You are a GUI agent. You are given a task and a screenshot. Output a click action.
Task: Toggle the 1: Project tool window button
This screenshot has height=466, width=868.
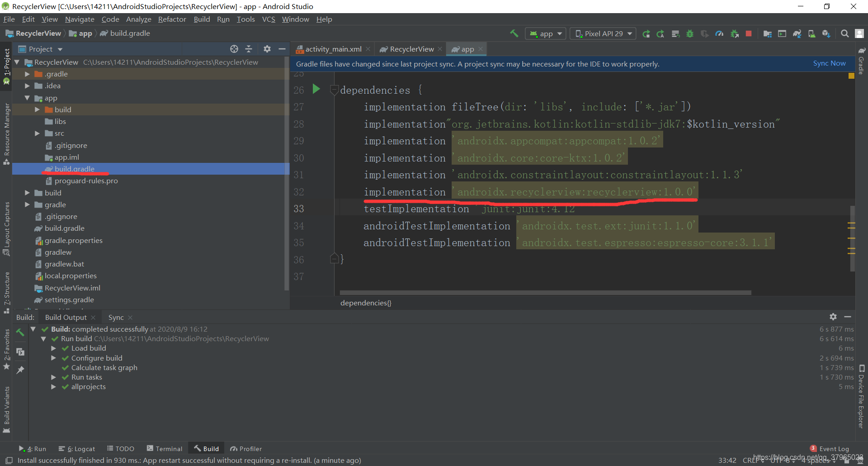point(6,66)
